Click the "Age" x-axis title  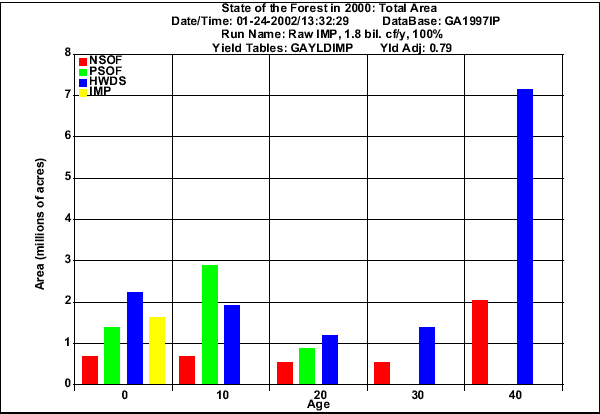point(317,405)
